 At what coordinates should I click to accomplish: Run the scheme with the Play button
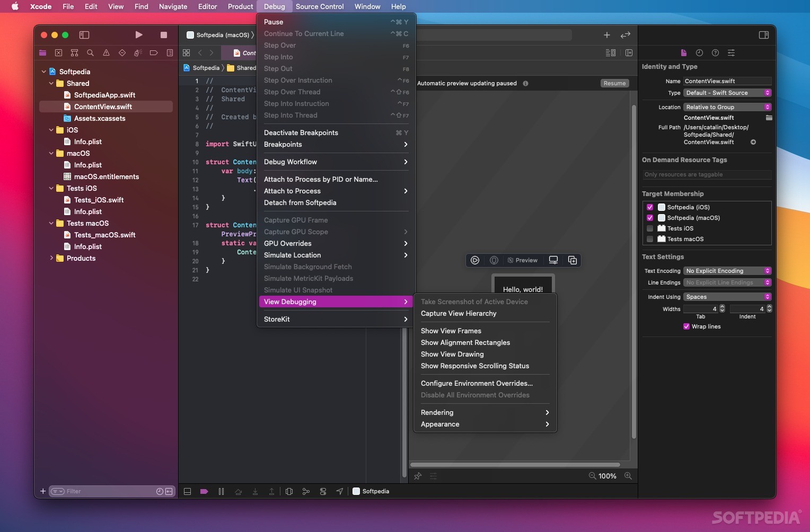coord(139,35)
